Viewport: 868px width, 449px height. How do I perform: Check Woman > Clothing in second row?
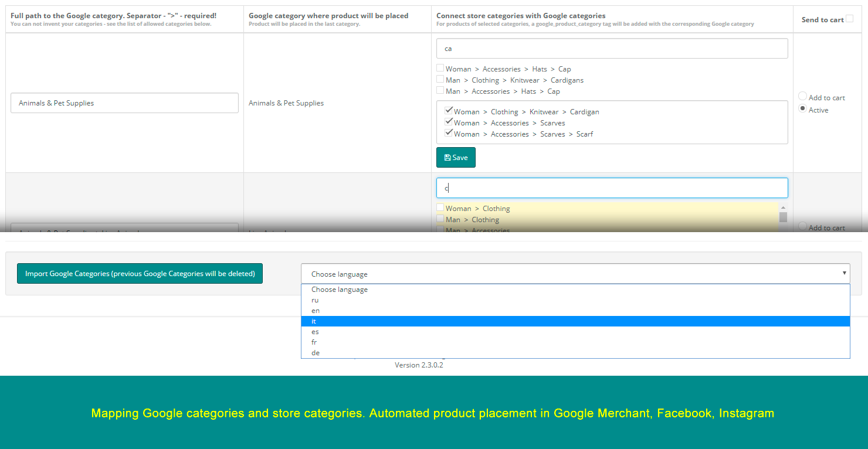point(440,208)
